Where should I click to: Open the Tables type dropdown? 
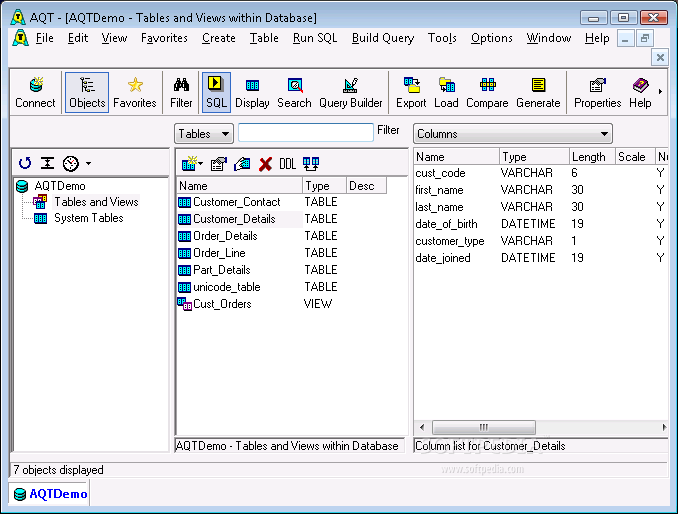pyautogui.click(x=204, y=134)
